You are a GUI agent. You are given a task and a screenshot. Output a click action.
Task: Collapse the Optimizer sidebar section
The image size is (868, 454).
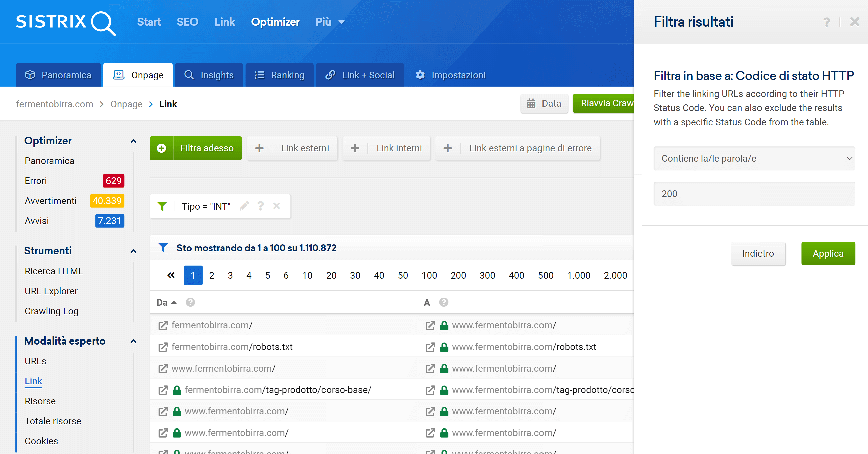[133, 141]
